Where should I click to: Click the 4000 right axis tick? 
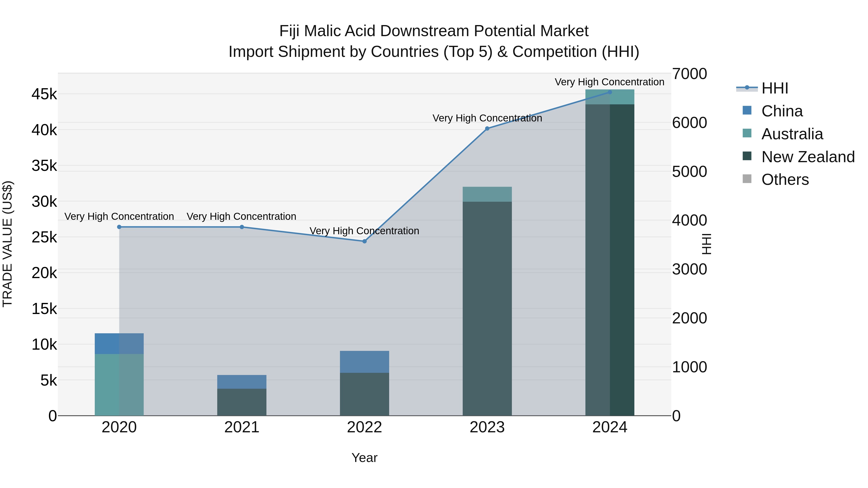tap(689, 220)
